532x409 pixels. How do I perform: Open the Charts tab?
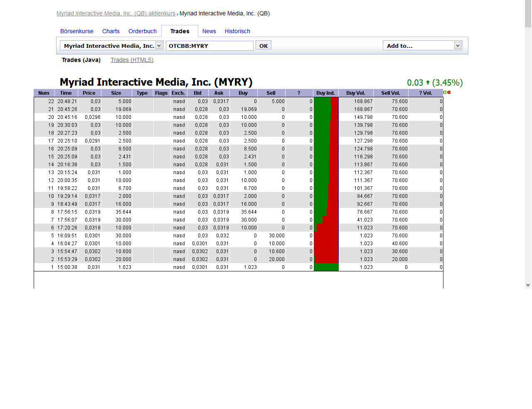[x=111, y=31]
